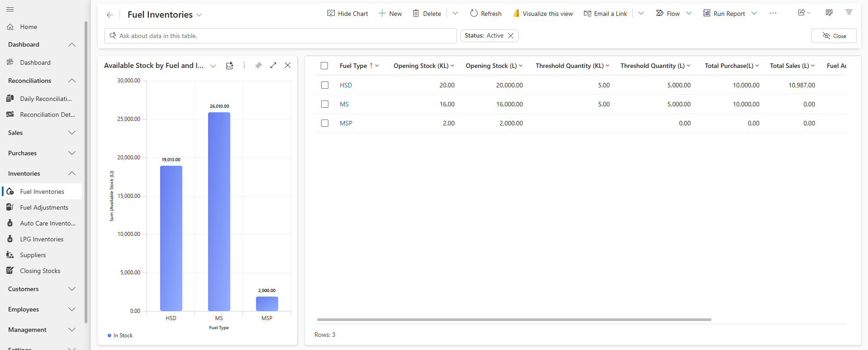868x350 pixels.
Task: Toggle the select all rows checkbox
Action: (x=324, y=66)
